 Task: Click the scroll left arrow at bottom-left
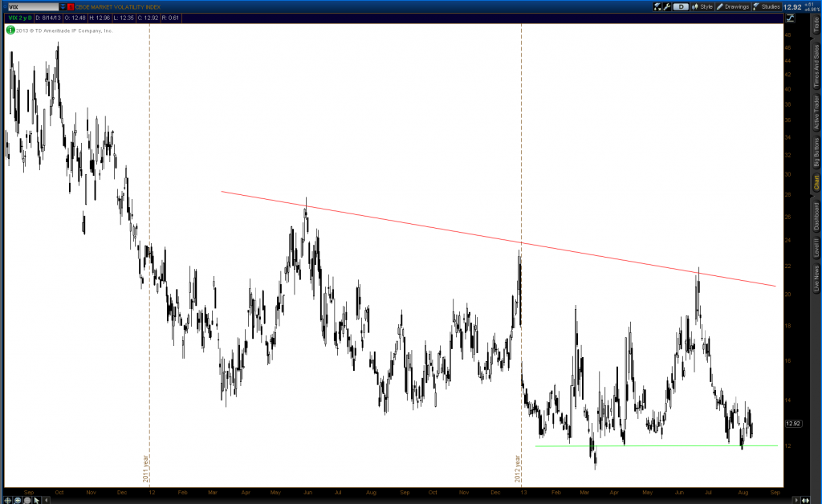(47, 500)
